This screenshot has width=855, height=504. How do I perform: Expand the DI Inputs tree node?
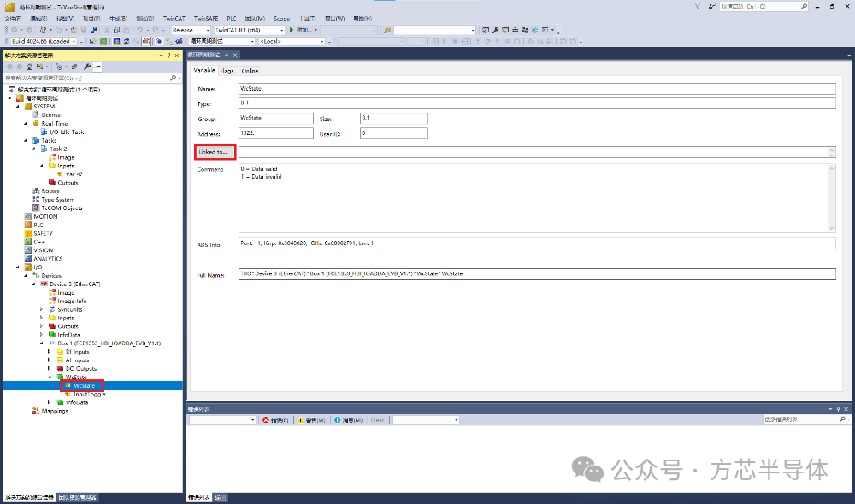[x=49, y=352]
